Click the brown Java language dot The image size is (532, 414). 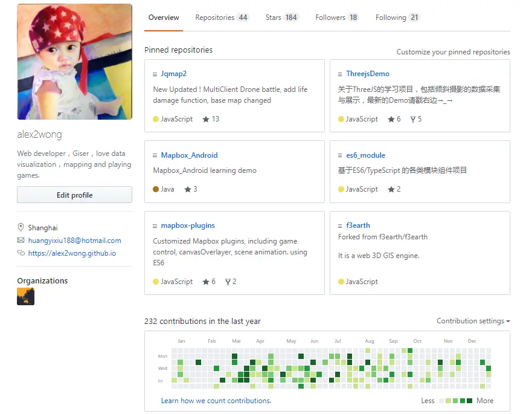point(156,189)
